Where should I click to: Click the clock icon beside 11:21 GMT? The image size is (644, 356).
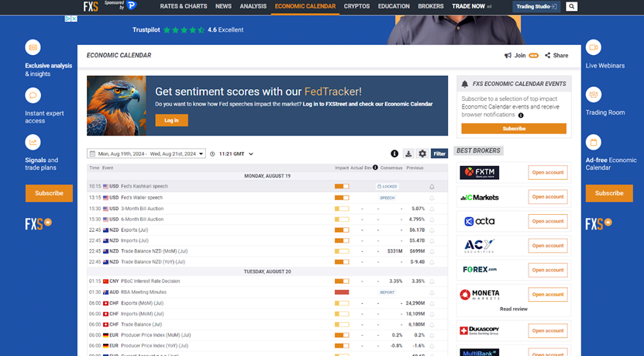point(212,154)
